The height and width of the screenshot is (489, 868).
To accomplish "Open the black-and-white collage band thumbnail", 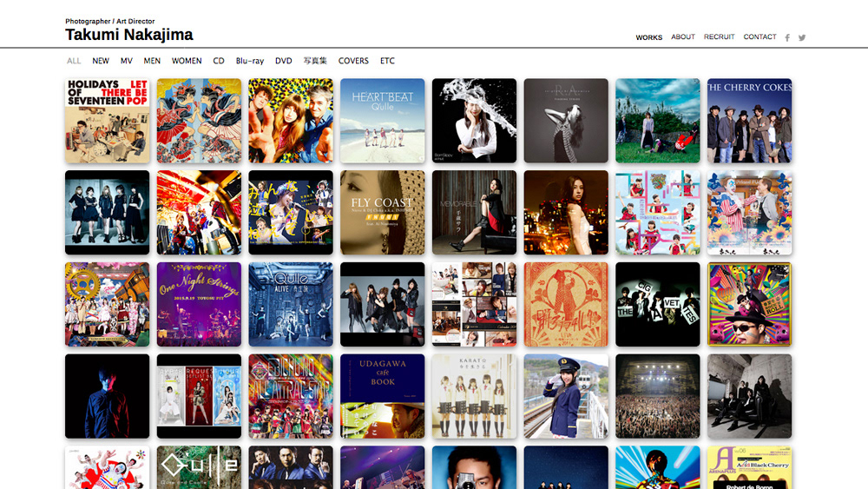I will tap(658, 305).
